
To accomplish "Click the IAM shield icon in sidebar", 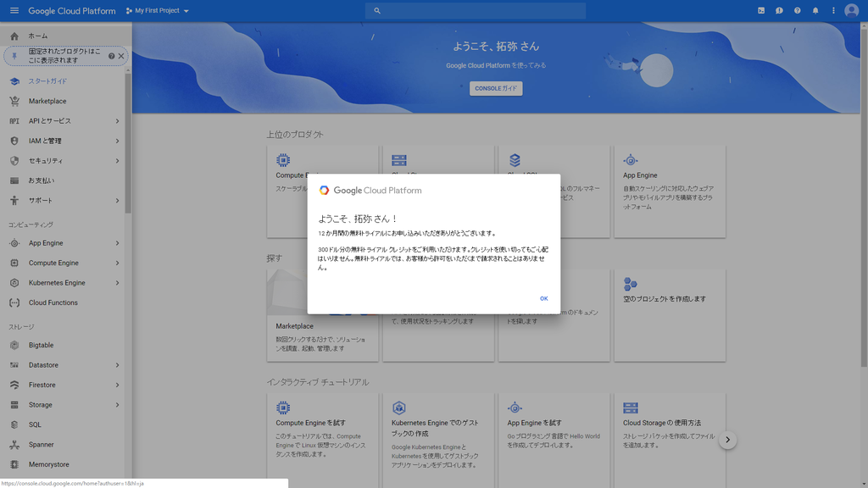I will point(14,141).
